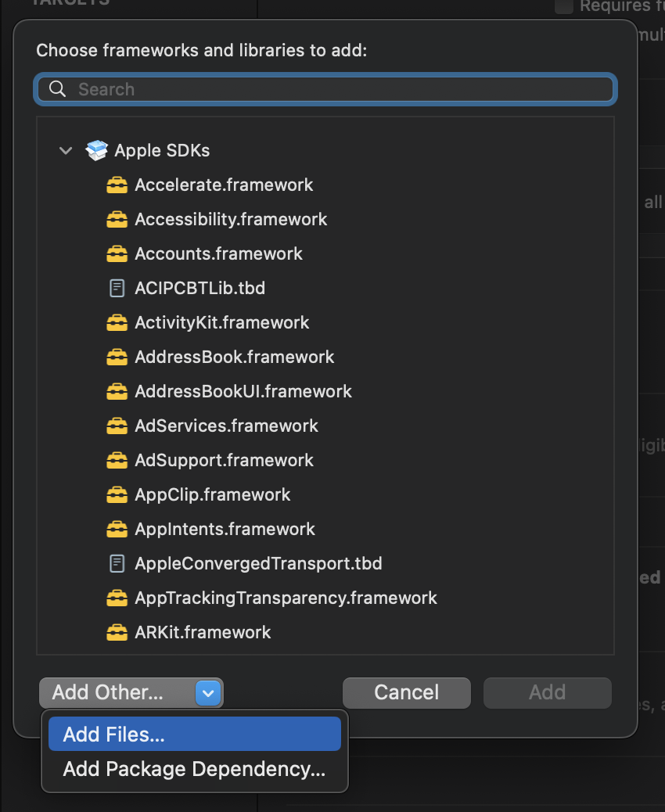Select ACIPCBTLib.tbd in the list
This screenshot has height=812, width=665.
200,289
